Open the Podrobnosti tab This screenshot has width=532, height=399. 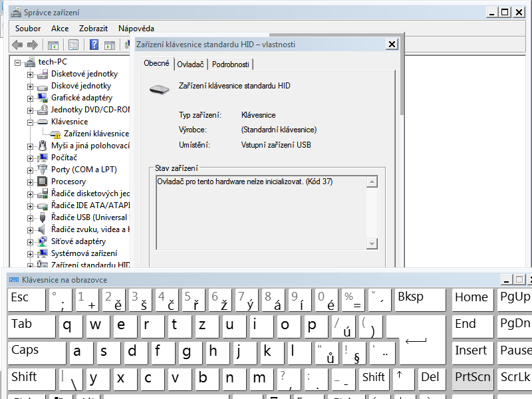(x=231, y=65)
